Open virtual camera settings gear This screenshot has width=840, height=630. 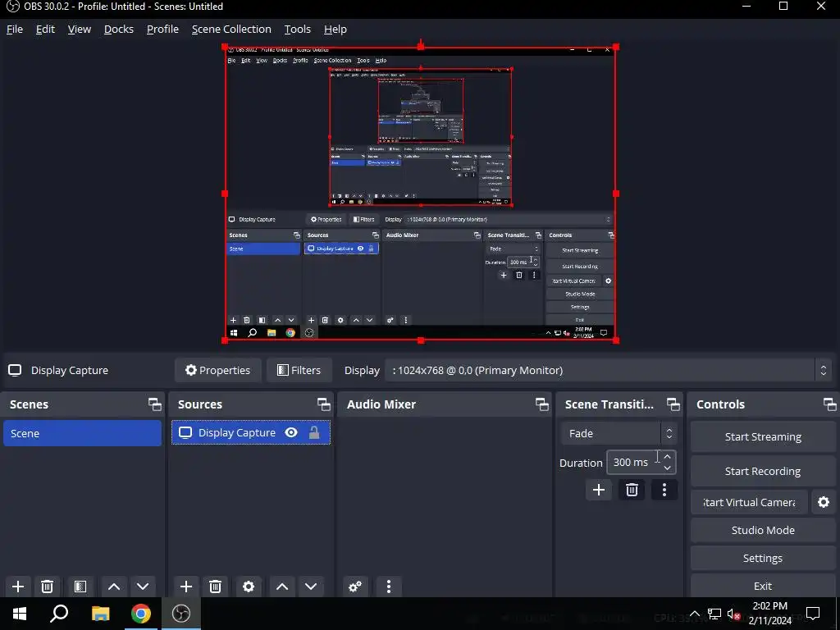coord(824,502)
